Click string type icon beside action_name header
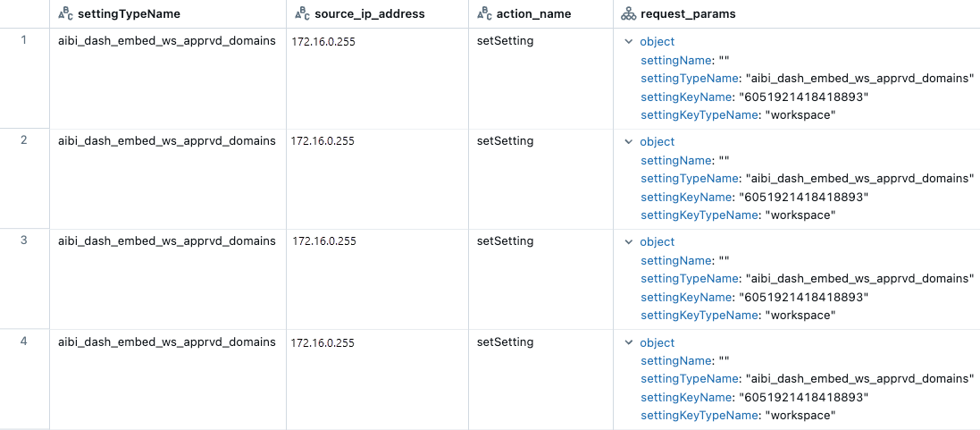 point(485,14)
